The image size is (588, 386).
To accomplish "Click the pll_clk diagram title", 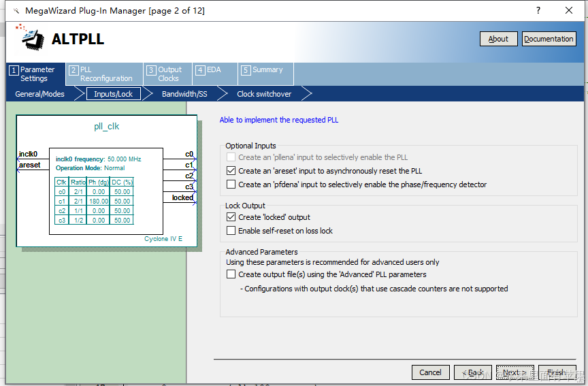I will coord(106,127).
